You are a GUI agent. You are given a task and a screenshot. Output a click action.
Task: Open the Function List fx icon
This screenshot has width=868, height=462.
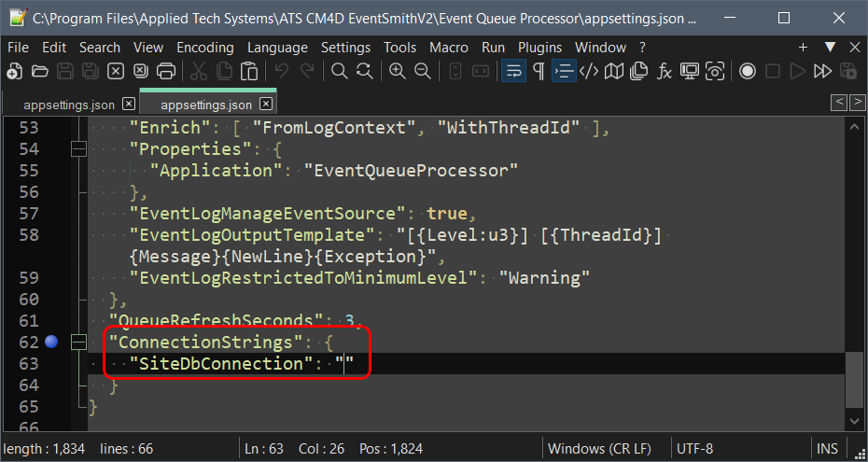point(665,71)
